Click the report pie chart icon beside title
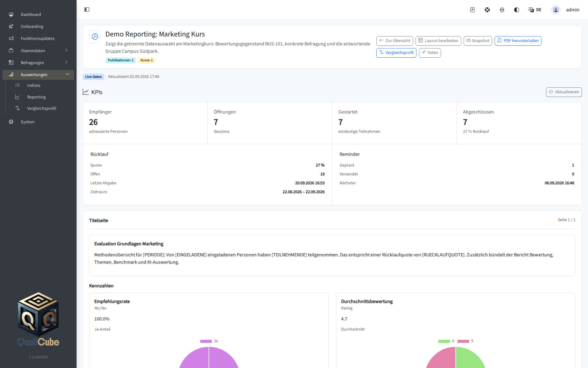The width and height of the screenshot is (588, 368). point(95,37)
